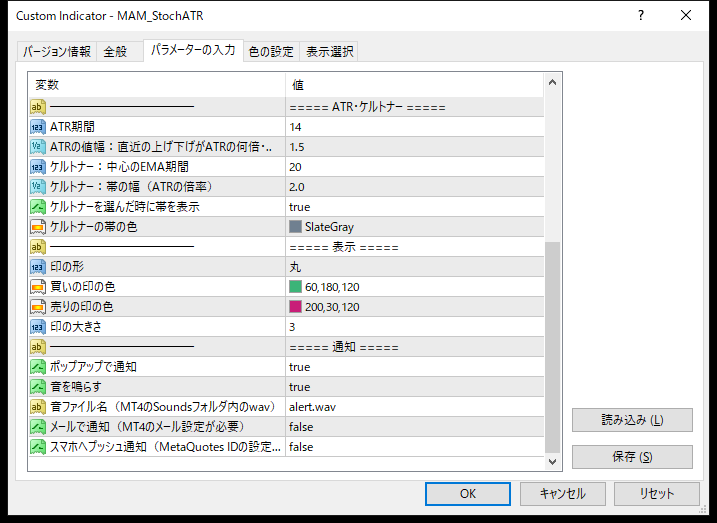Click the scrollbar up arrow

(552, 83)
